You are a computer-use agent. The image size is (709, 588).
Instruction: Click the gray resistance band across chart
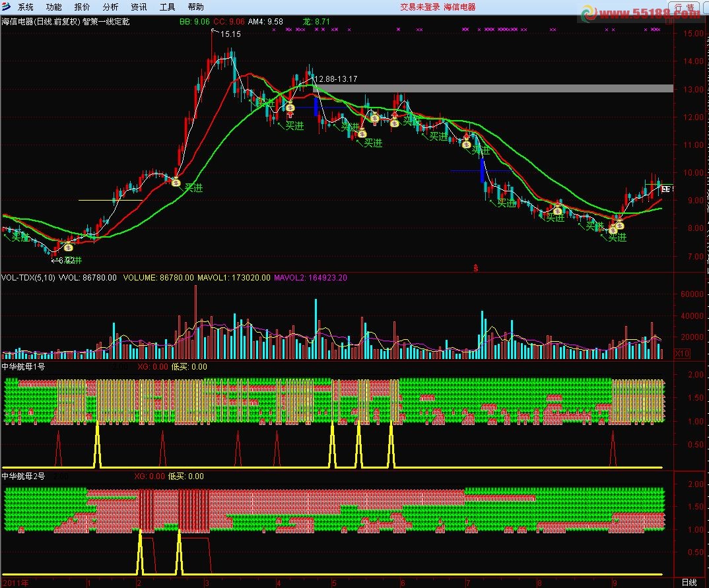tap(493, 88)
